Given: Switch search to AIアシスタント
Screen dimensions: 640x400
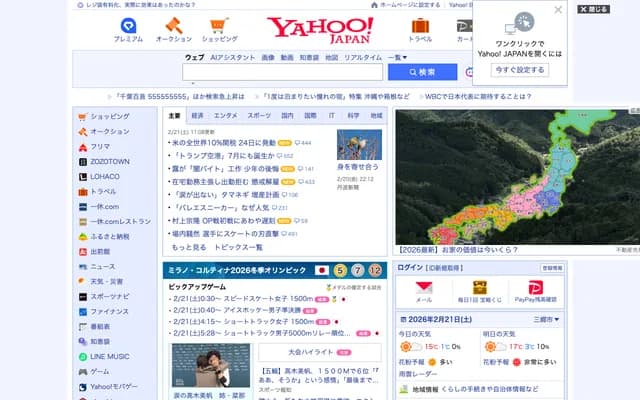Looking at the screenshot, I should click(233, 58).
